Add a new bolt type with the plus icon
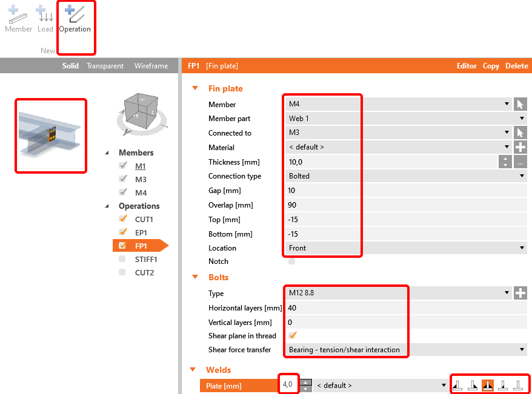The image size is (532, 394). (x=520, y=293)
